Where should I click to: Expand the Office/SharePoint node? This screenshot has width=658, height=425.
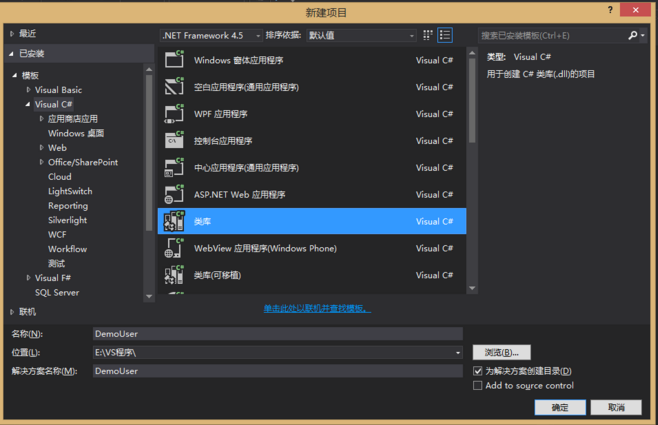click(x=42, y=162)
